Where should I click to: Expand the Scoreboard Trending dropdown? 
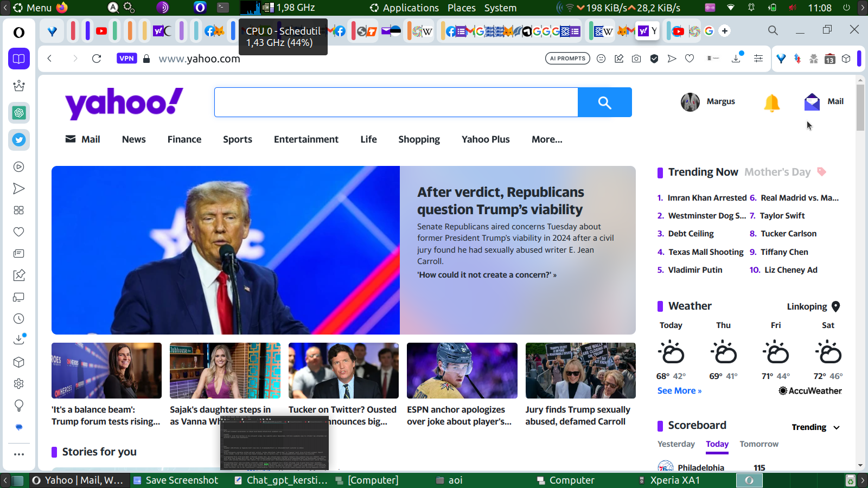click(x=816, y=427)
